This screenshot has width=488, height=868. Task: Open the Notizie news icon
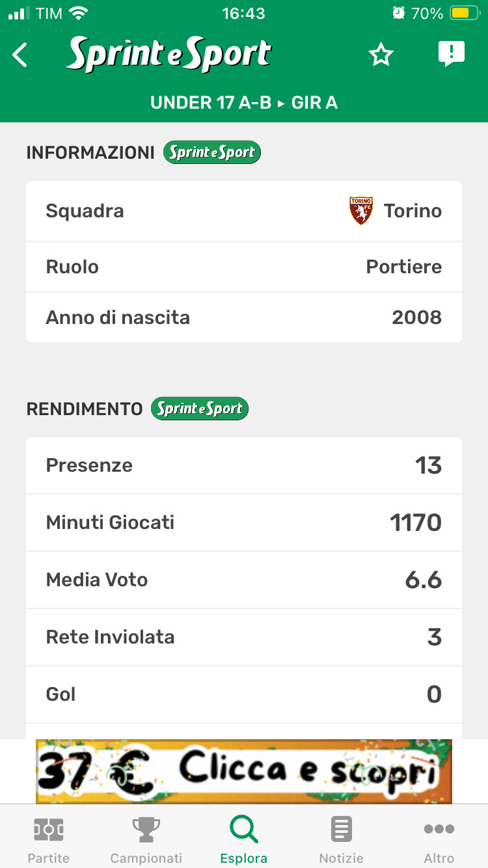(x=342, y=830)
